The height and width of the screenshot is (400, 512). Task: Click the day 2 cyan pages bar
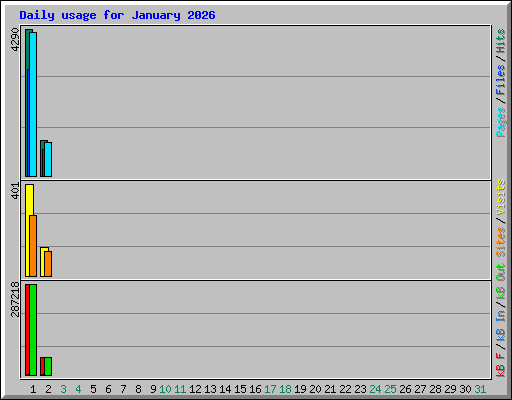[48, 159]
